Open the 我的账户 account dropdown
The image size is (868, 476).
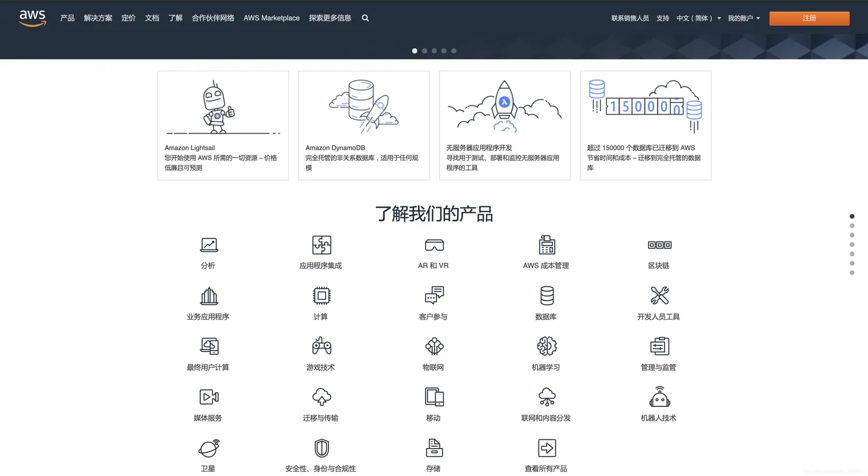(744, 19)
